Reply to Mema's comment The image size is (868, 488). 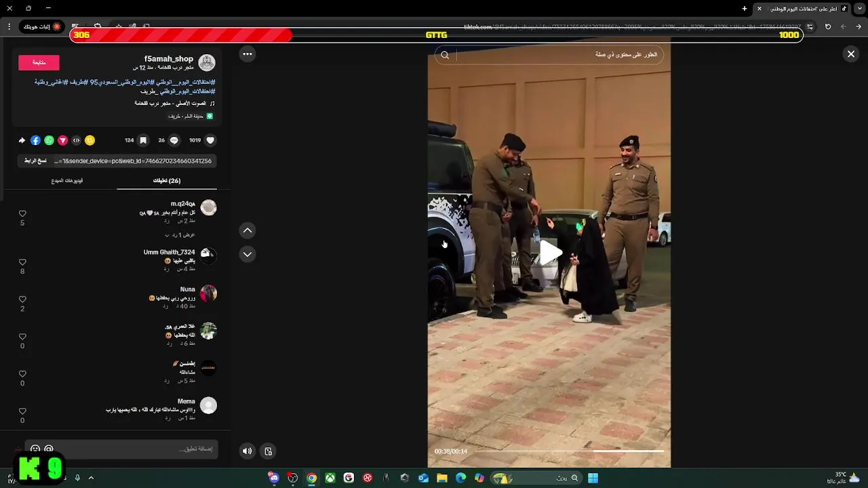coord(167,418)
